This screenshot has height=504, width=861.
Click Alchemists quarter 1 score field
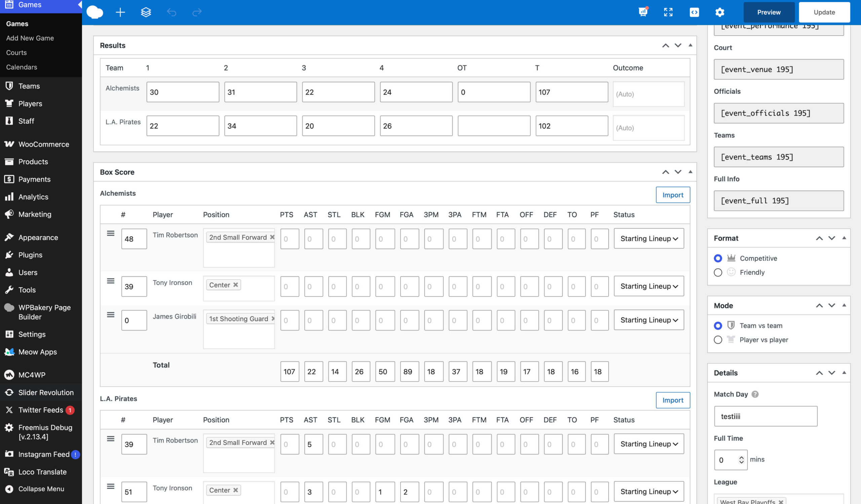[x=183, y=92]
